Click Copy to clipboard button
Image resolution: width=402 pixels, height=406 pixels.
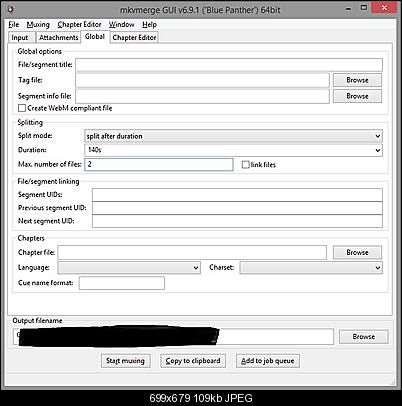point(193,361)
